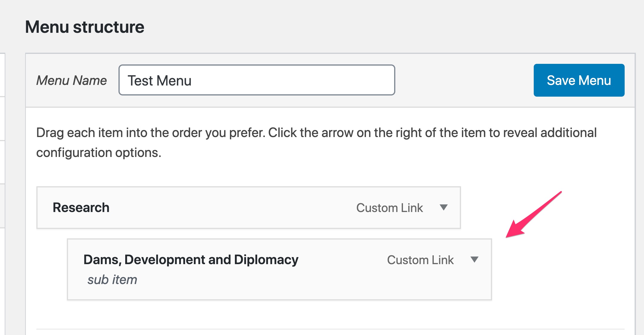
Task: Click the drag instructions paragraph
Action: pos(316,143)
